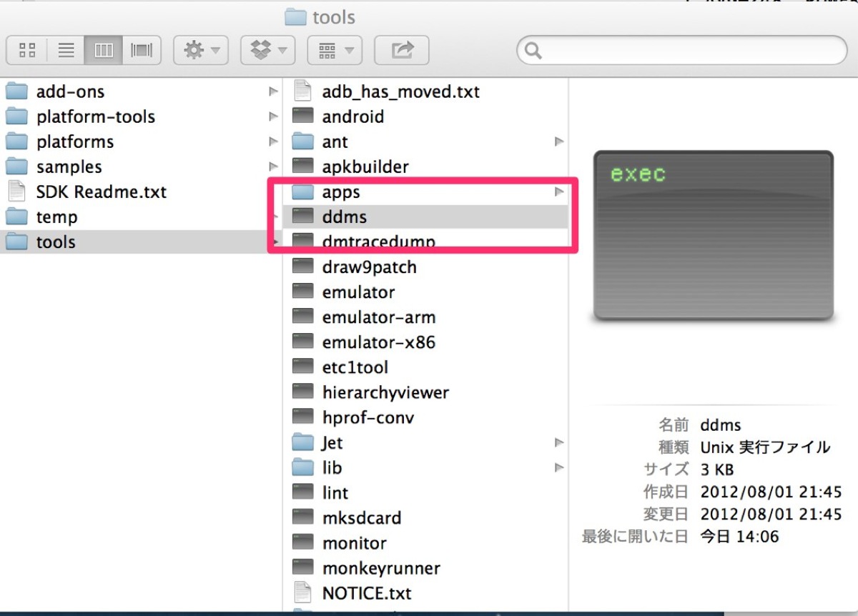Open the lib folder

click(332, 467)
